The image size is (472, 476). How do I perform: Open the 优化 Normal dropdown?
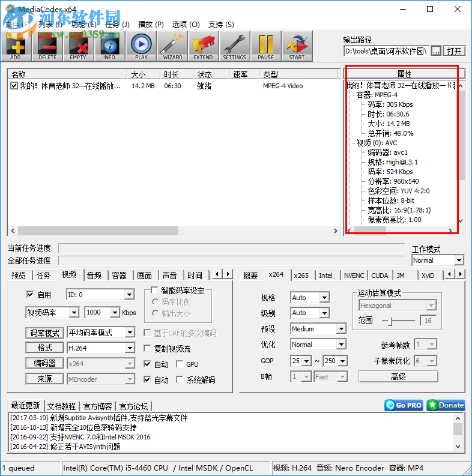(x=318, y=345)
